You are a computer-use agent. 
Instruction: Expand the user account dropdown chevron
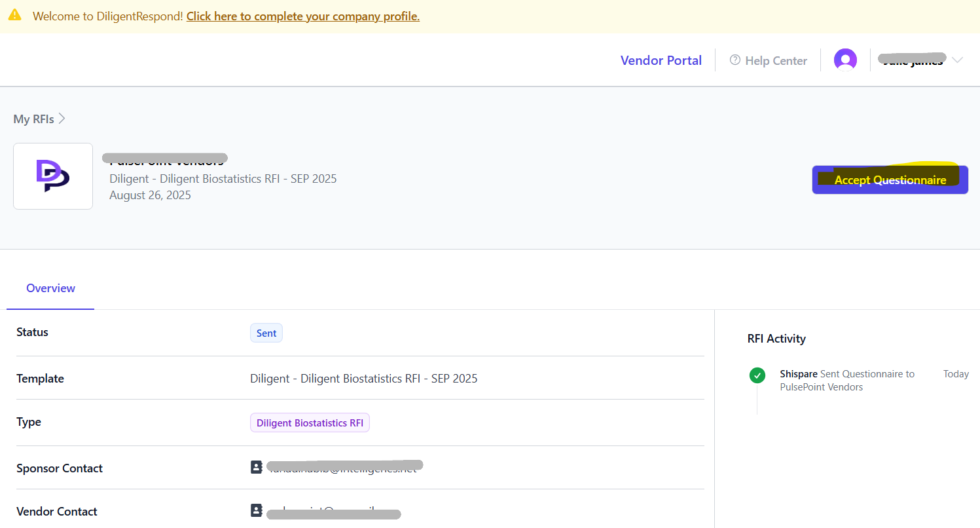[957, 60]
